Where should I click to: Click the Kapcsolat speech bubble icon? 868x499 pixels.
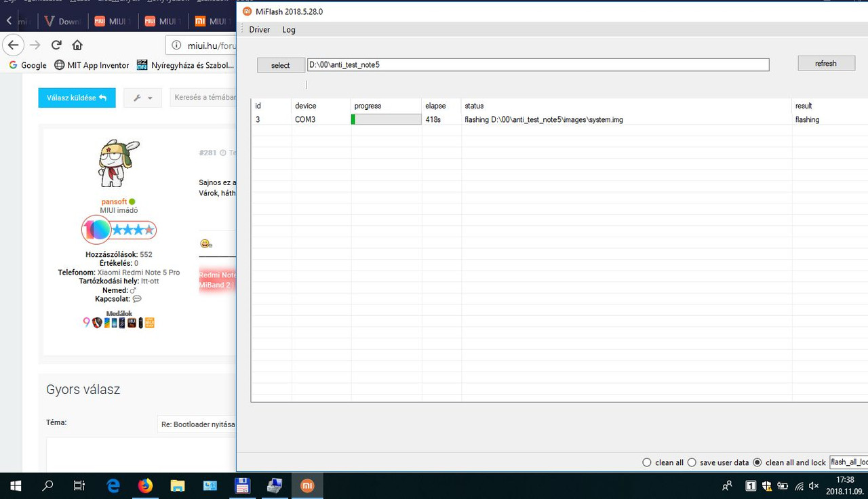(137, 299)
